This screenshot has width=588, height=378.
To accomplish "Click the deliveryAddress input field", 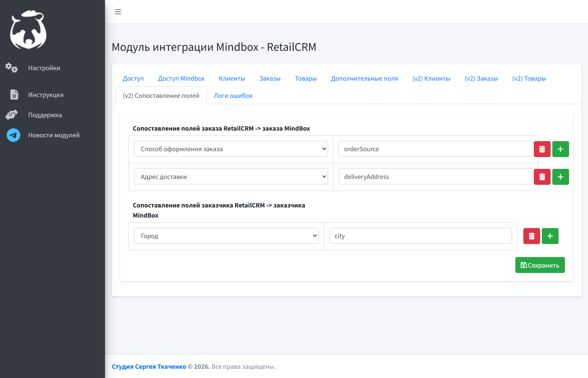I will pyautogui.click(x=436, y=176).
